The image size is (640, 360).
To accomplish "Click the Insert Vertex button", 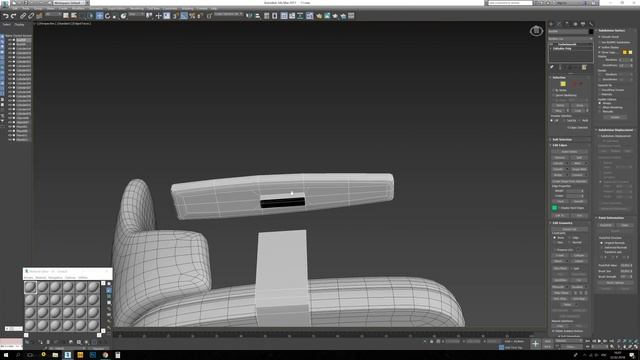I will tap(570, 151).
